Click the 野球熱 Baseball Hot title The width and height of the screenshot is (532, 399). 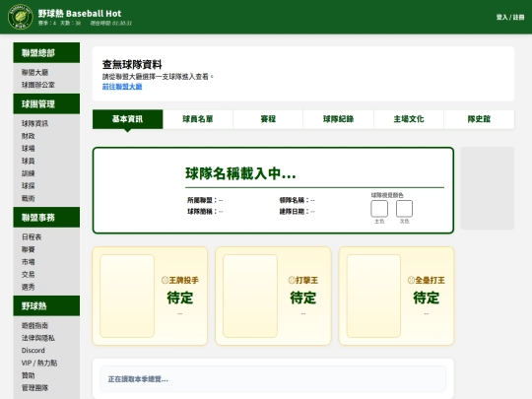click(x=80, y=14)
